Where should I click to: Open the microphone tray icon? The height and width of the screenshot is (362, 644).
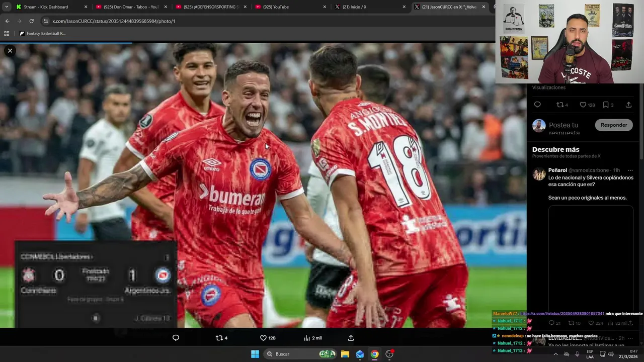pyautogui.click(x=577, y=354)
